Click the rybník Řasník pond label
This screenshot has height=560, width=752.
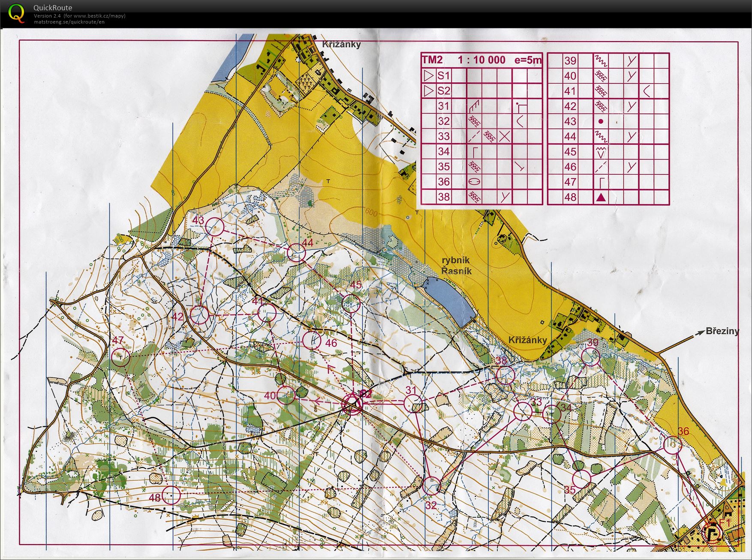click(x=456, y=265)
